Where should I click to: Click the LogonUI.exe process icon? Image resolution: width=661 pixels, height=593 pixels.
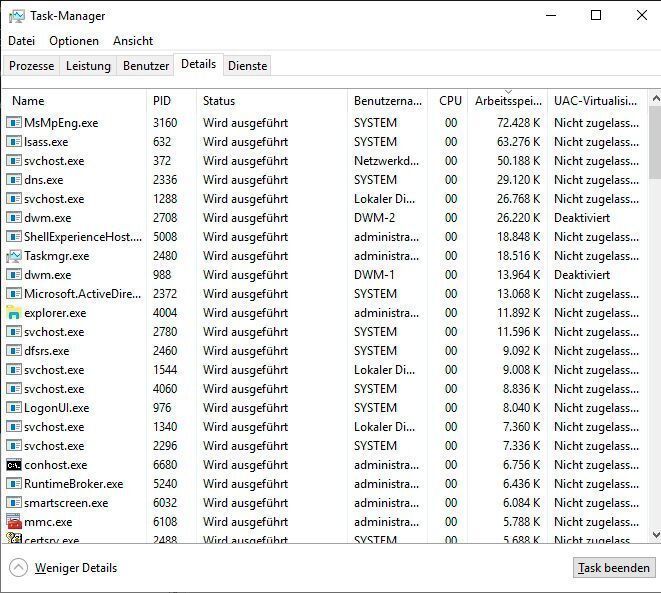[x=13, y=408]
